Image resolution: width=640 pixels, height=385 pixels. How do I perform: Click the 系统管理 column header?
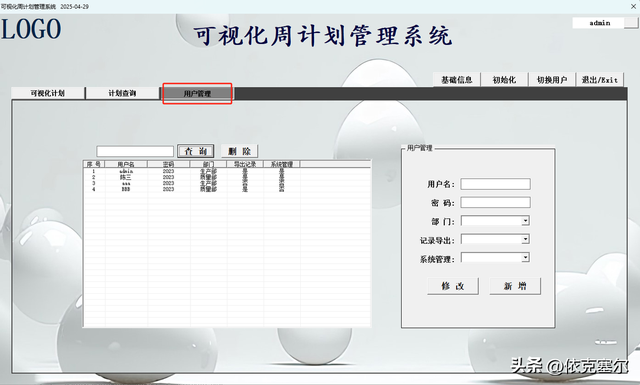282,164
